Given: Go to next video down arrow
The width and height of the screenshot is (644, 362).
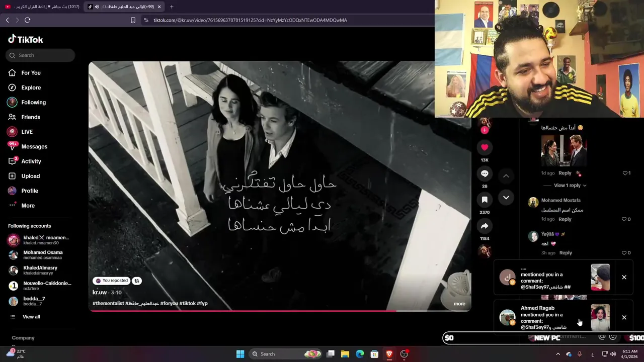Looking at the screenshot, I should pos(506,198).
